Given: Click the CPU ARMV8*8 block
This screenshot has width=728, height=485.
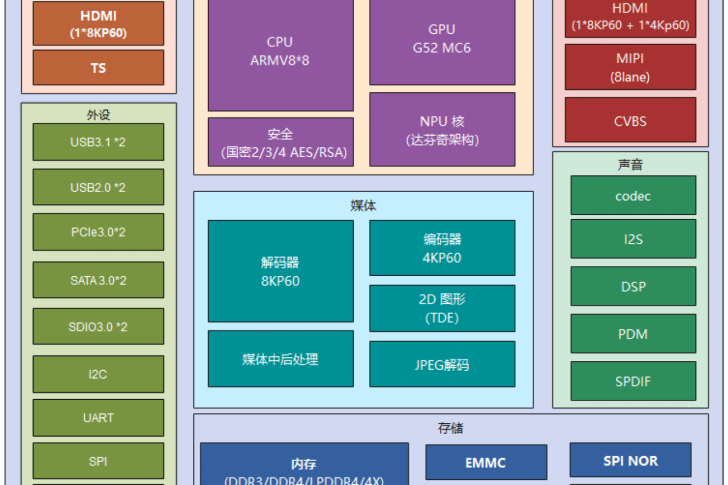Looking at the screenshot, I should coord(280,52).
